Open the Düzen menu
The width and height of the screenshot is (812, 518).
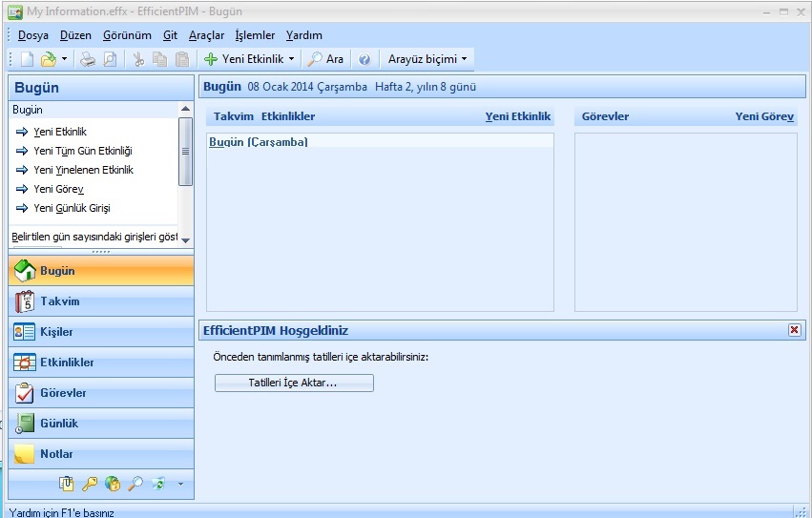(75, 35)
